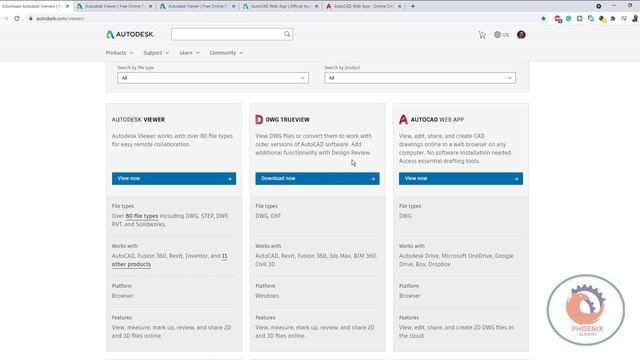Open the US region globe selector
Viewport: 640px width, 360px height.
(501, 35)
